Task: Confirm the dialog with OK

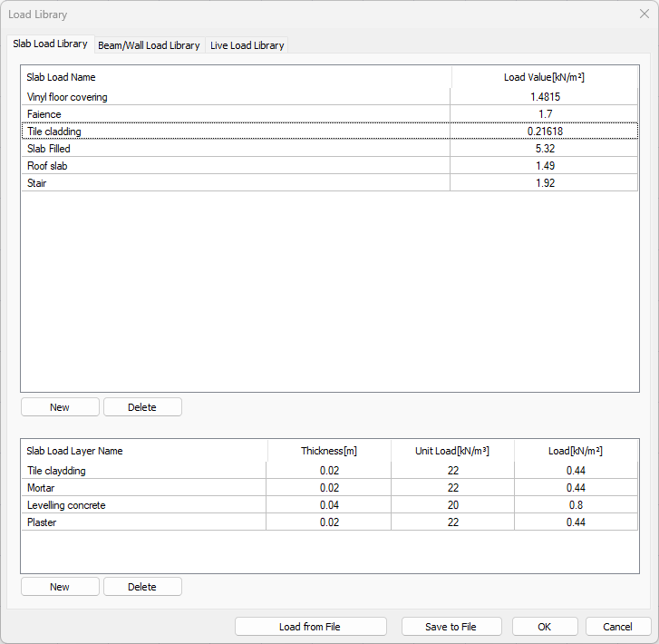Action: (x=544, y=627)
